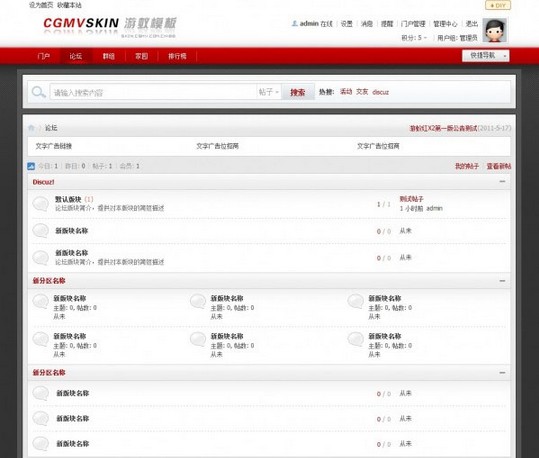This screenshot has height=458, width=539.
Task: Collapse the Discuz! category section
Action: pyautogui.click(x=502, y=182)
